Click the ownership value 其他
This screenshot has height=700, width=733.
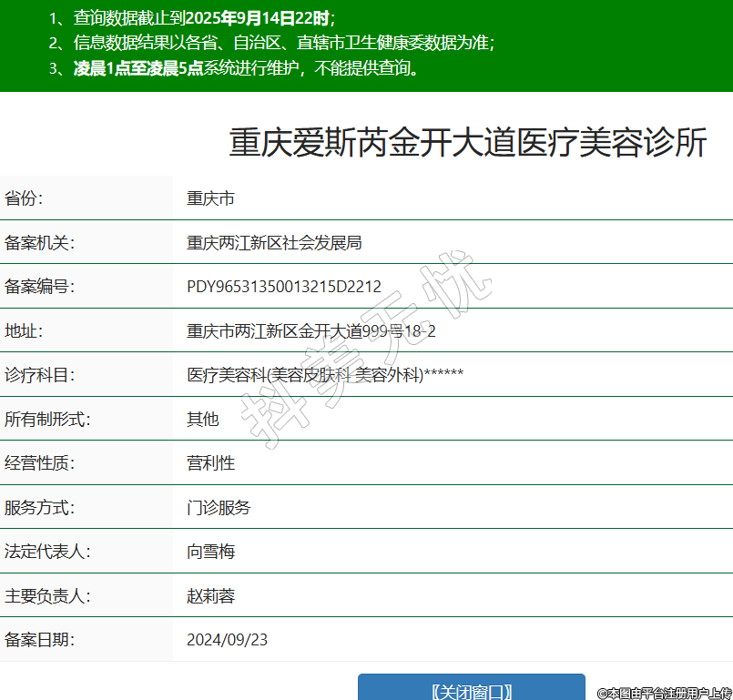point(202,420)
